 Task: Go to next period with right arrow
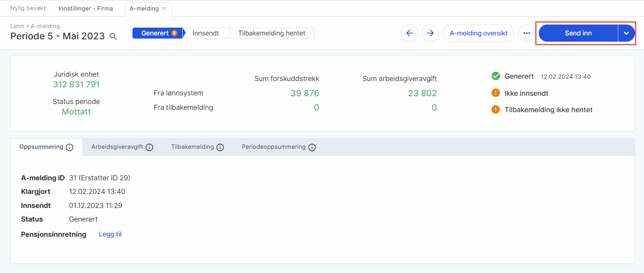tap(430, 33)
